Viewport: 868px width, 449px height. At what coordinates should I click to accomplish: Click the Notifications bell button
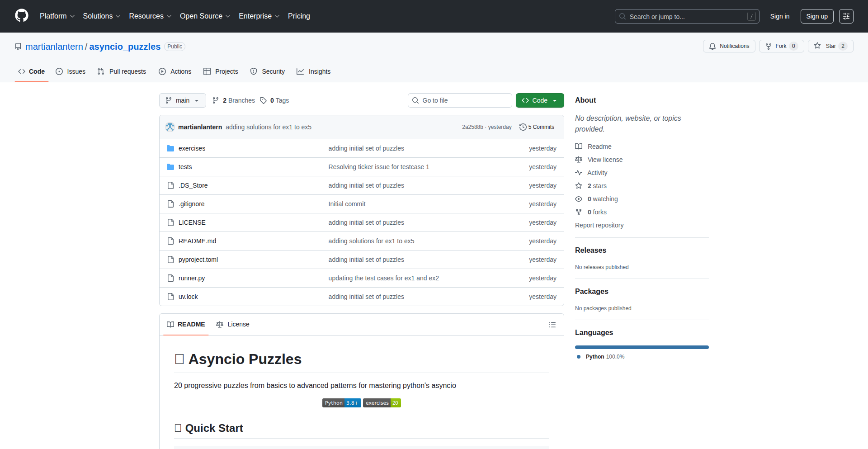pos(729,46)
